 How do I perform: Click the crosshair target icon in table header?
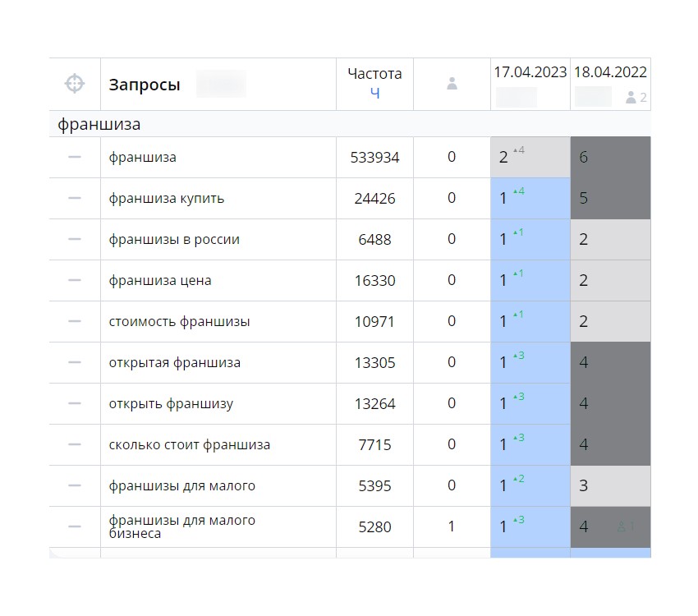tap(74, 84)
